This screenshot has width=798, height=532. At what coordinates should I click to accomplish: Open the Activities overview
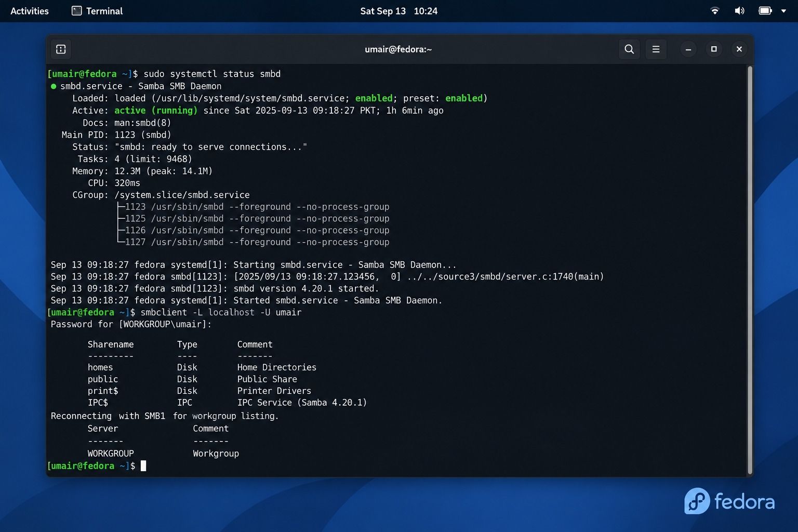click(30, 11)
